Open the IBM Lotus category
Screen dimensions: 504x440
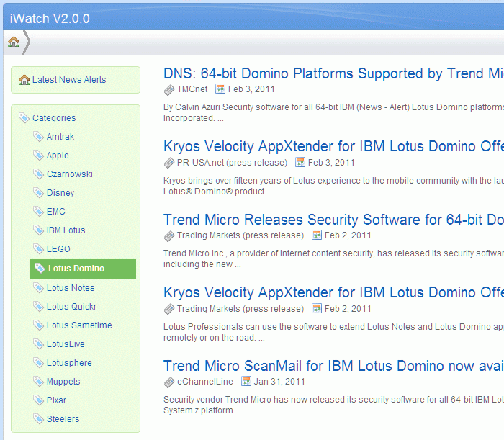click(66, 230)
